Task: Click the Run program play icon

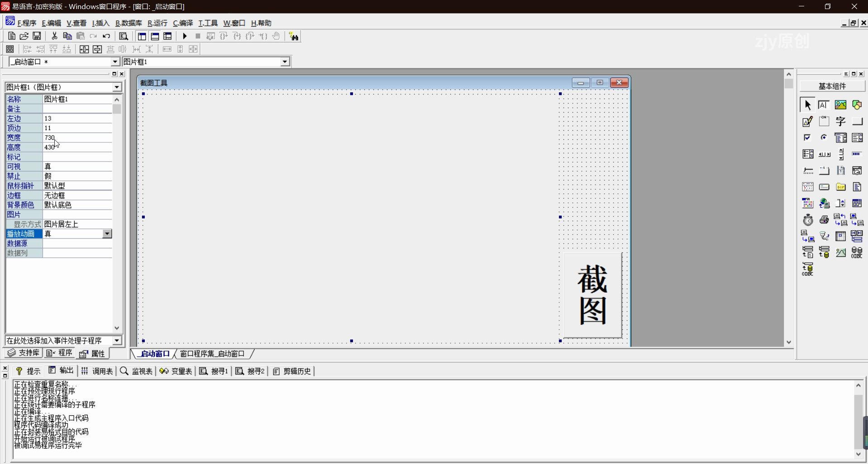Action: click(185, 36)
